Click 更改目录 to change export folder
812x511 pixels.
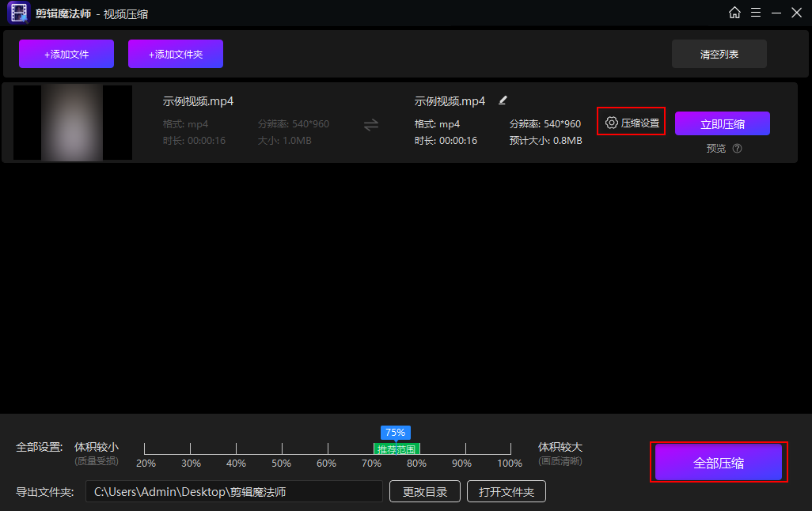point(425,491)
